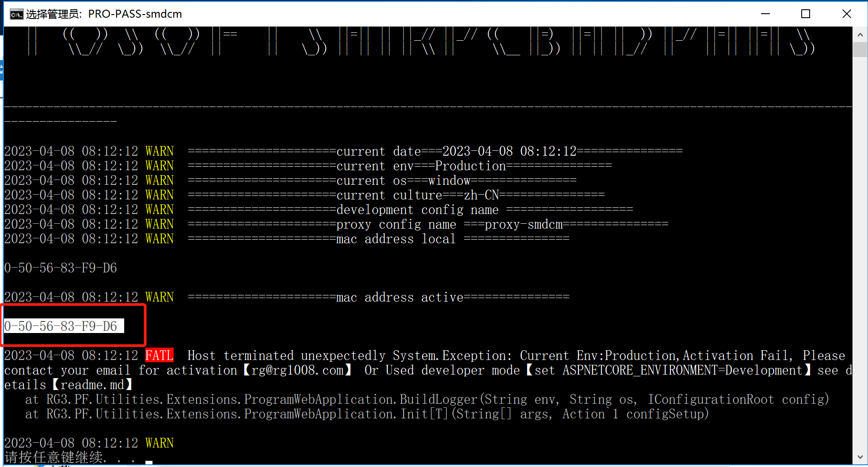Click the window title PRO-PASS-smdcm text

pyautogui.click(x=135, y=14)
